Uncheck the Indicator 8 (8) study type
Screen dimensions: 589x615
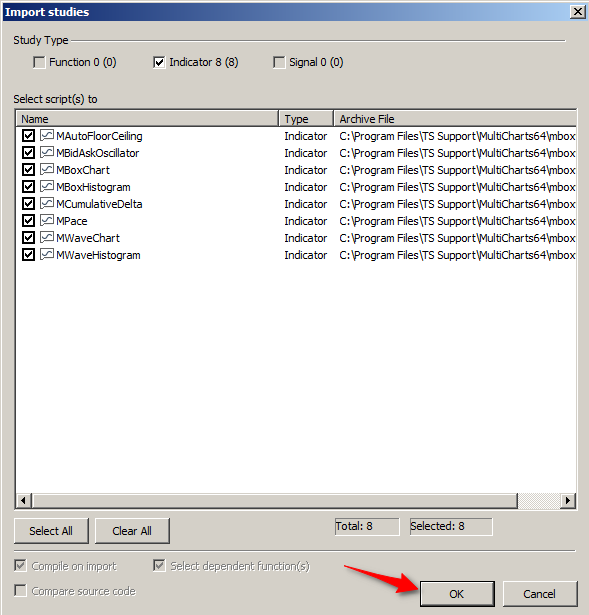pyautogui.click(x=159, y=62)
